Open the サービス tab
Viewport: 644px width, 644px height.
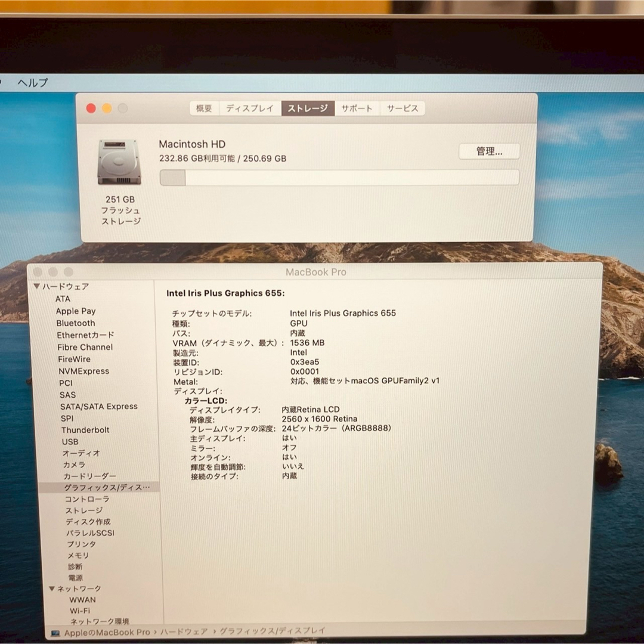point(402,109)
